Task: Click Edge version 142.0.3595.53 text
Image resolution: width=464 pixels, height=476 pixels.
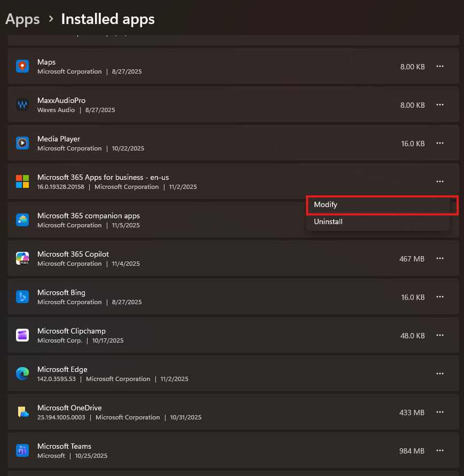Action: click(x=57, y=379)
